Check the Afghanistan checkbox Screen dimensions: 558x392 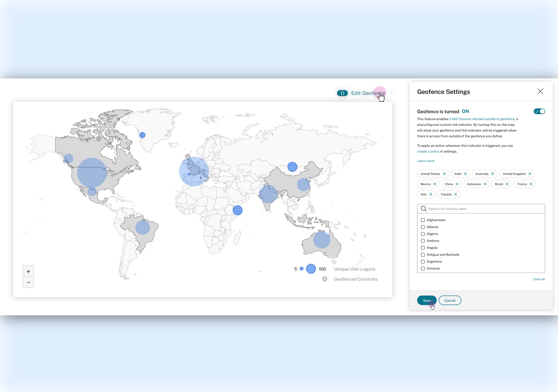coord(423,220)
